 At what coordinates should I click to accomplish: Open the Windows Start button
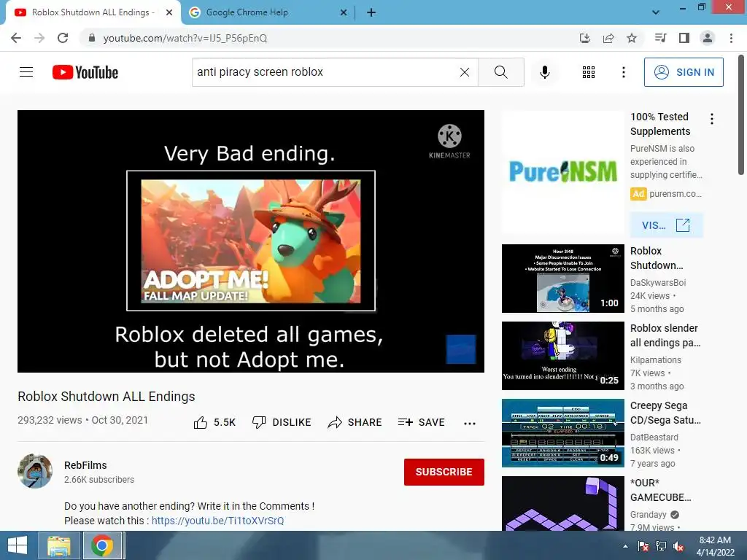(x=18, y=545)
